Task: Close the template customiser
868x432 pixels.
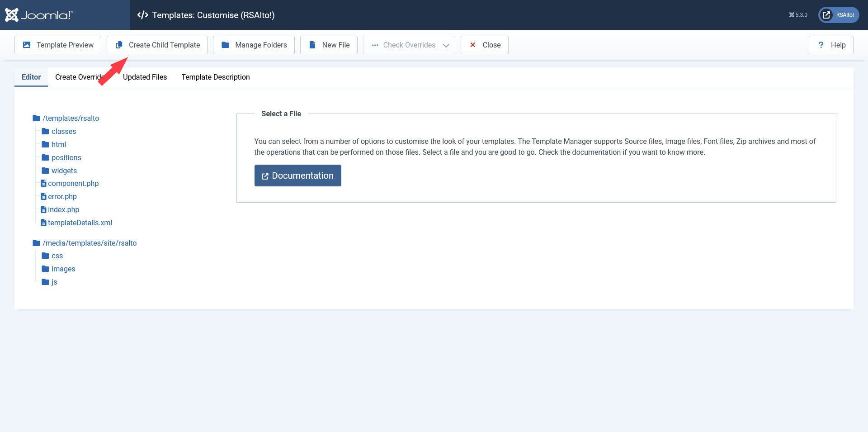Action: click(x=484, y=45)
